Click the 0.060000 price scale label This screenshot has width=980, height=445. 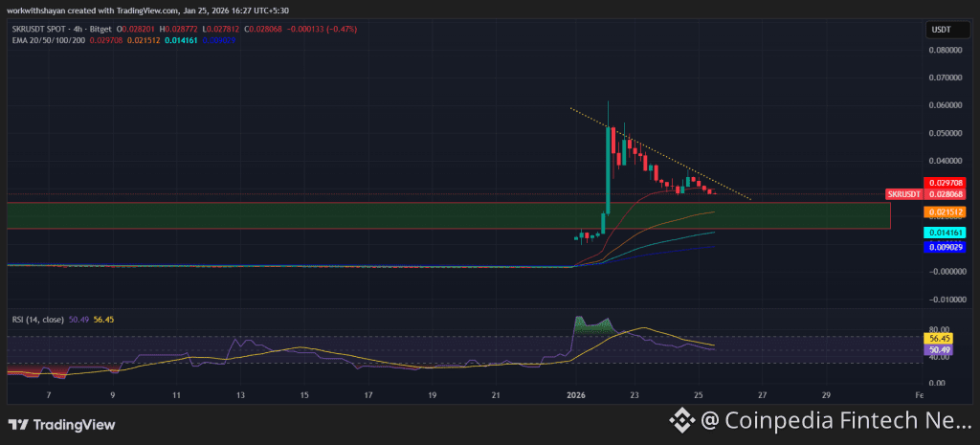[944, 105]
